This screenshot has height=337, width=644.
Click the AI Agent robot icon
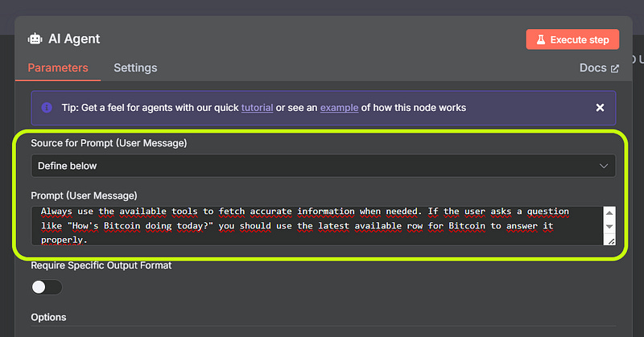point(35,39)
